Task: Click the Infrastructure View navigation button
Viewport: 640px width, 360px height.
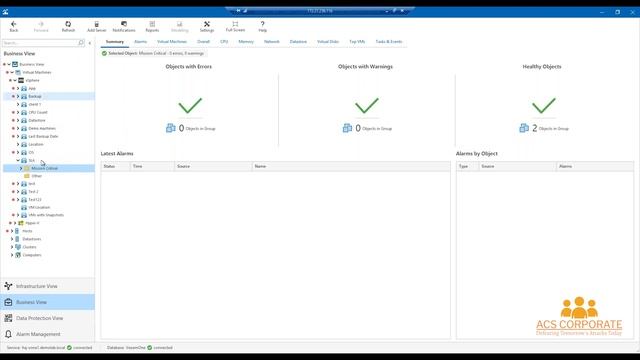Action: point(47,286)
